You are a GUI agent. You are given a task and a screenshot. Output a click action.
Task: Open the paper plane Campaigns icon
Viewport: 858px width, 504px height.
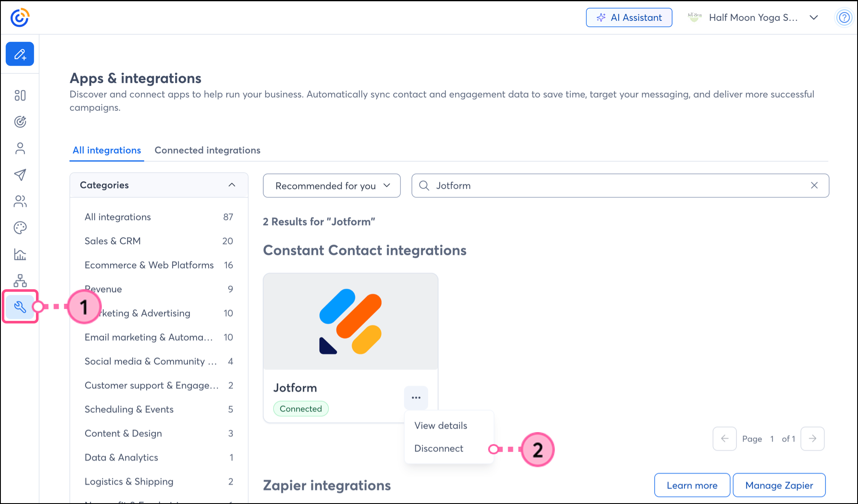pos(20,175)
